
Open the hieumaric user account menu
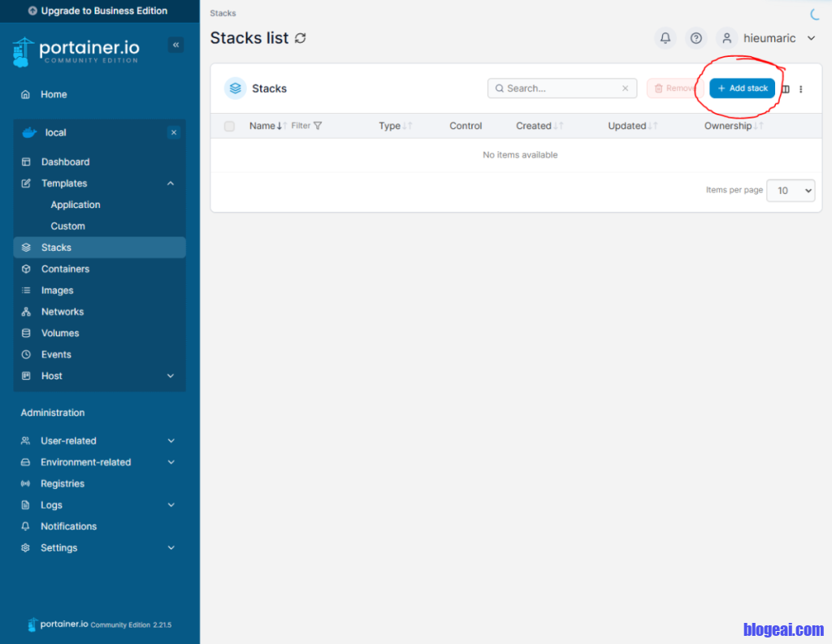[769, 38]
